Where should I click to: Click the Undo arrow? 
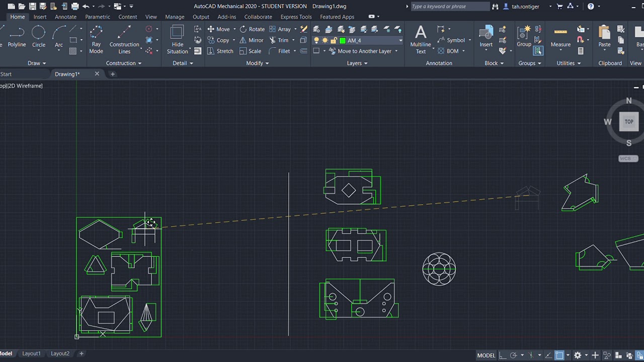(86, 7)
